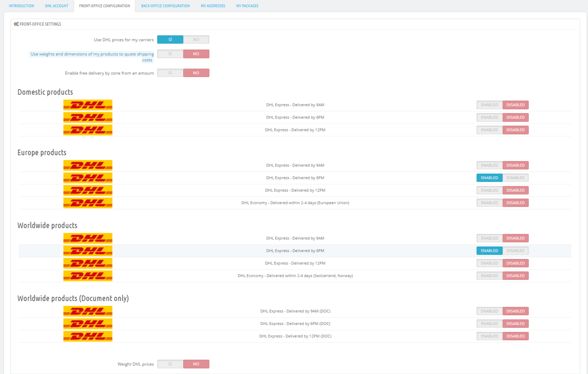Enable Domestic Delivered by 6PM

click(x=489, y=117)
